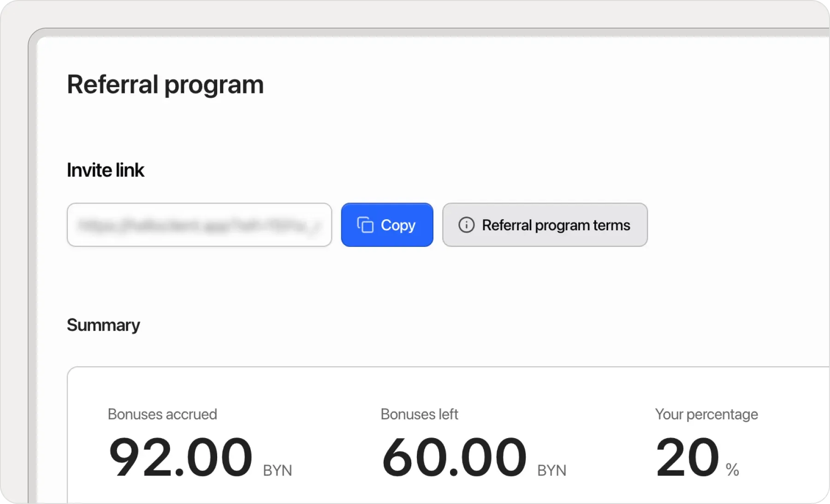Viewport: 830px width, 504px height.
Task: Open Referral program terms
Action: (x=545, y=225)
